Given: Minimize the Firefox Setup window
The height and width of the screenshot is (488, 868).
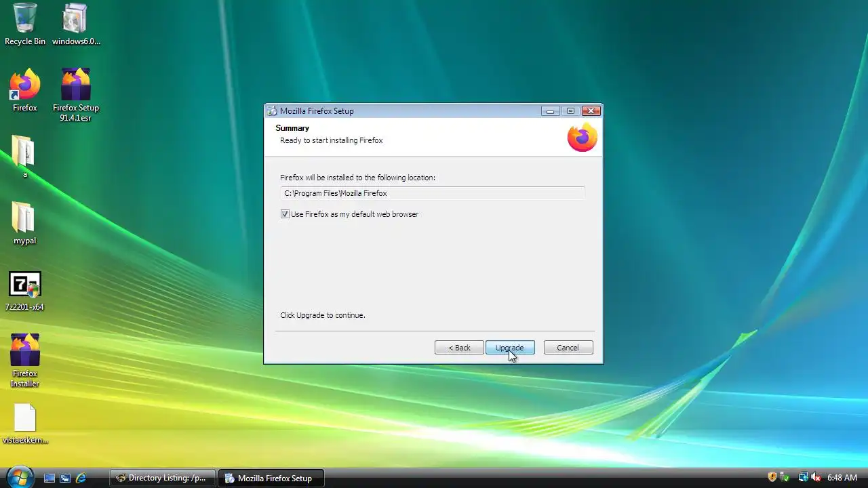Looking at the screenshot, I should [x=550, y=111].
